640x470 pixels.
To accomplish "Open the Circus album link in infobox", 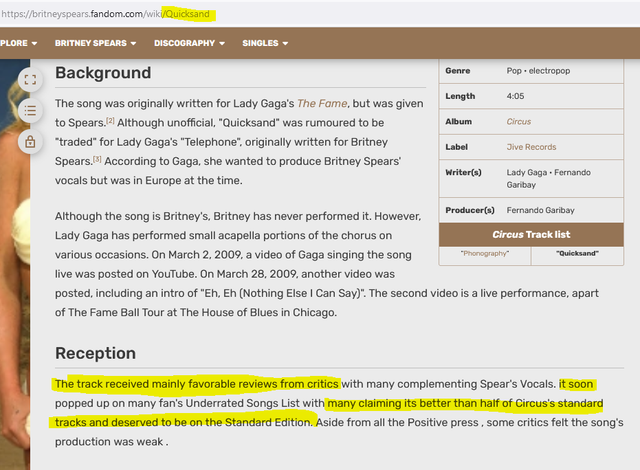I will point(519,122).
